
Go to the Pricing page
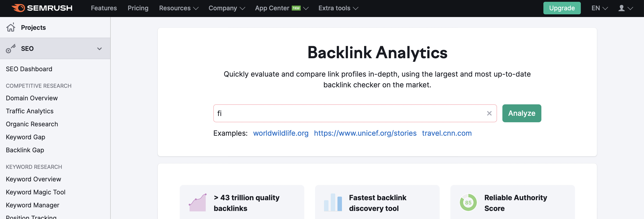[x=138, y=8]
